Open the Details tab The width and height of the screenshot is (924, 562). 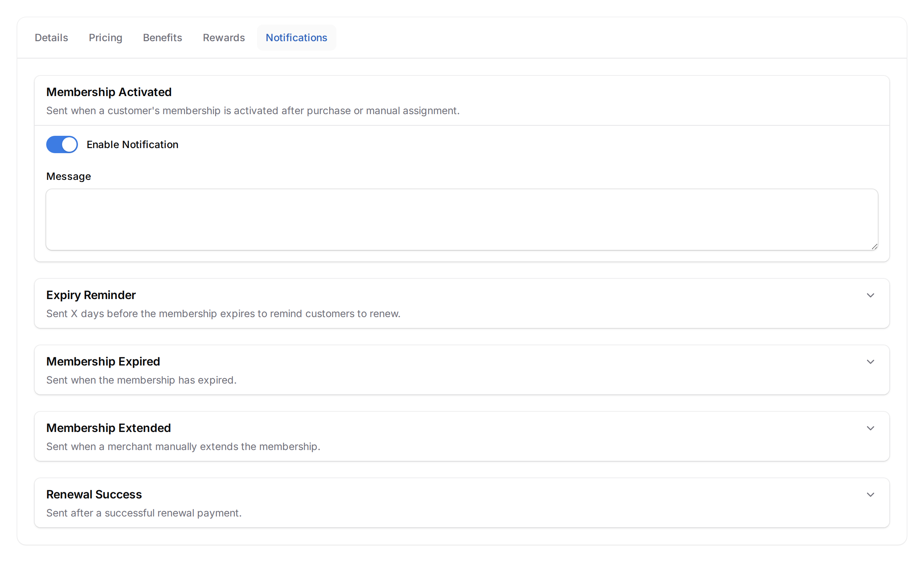pos(51,38)
